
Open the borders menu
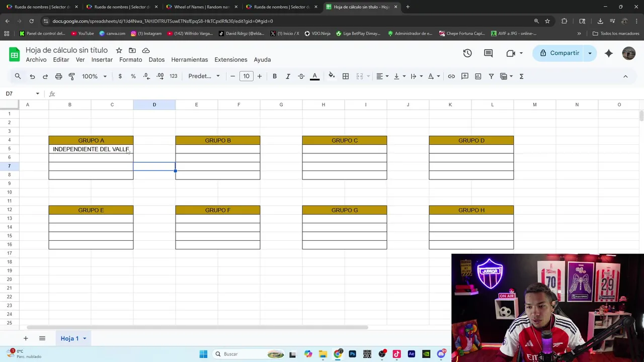[x=346, y=76]
